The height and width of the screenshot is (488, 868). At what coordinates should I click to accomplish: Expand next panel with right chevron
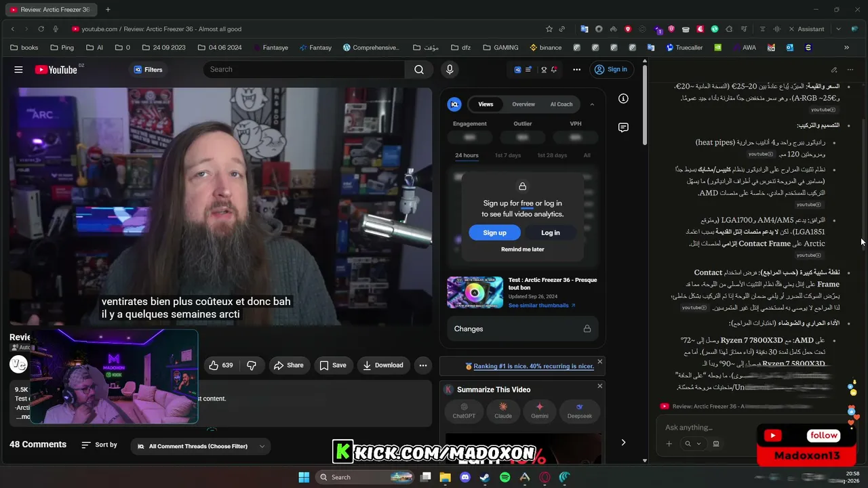click(x=623, y=443)
